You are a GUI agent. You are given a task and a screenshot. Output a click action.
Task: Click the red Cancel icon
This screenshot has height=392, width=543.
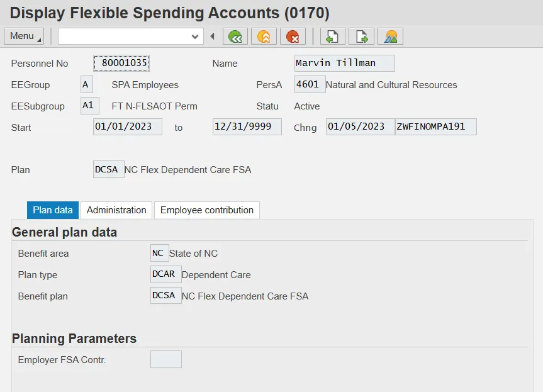click(x=293, y=36)
